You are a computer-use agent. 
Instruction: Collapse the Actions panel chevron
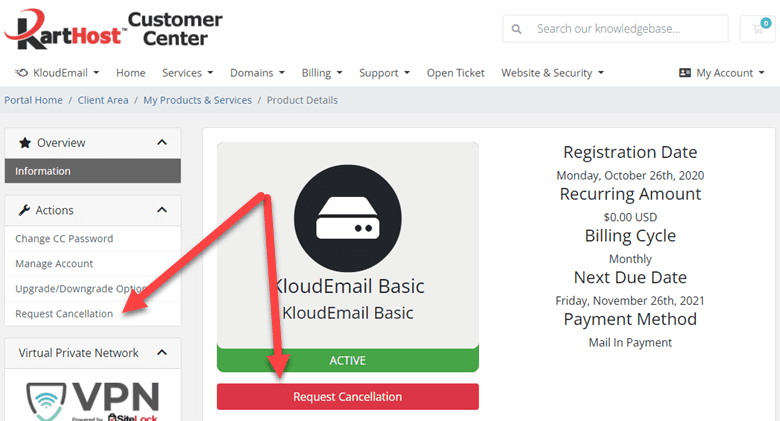pos(162,210)
